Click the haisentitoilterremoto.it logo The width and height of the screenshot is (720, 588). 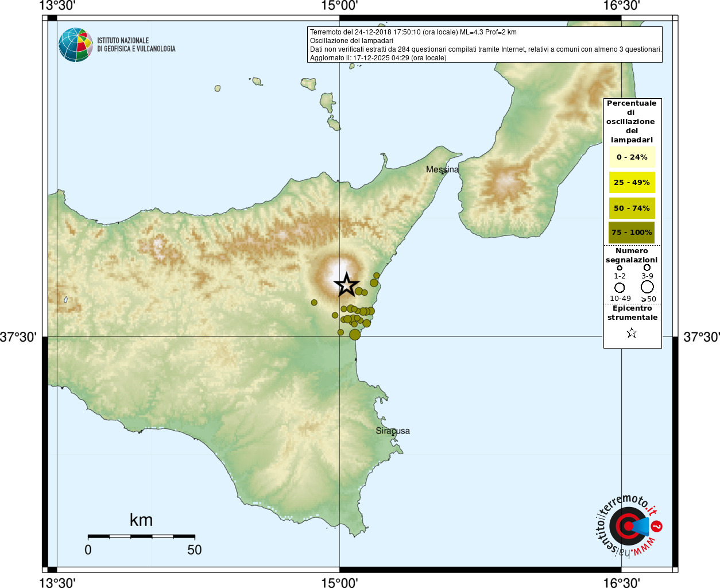pyautogui.click(x=628, y=525)
